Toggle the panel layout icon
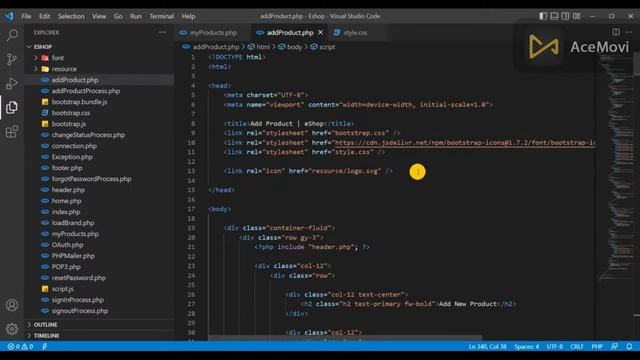This screenshot has width=640, height=360. pyautogui.click(x=554, y=16)
